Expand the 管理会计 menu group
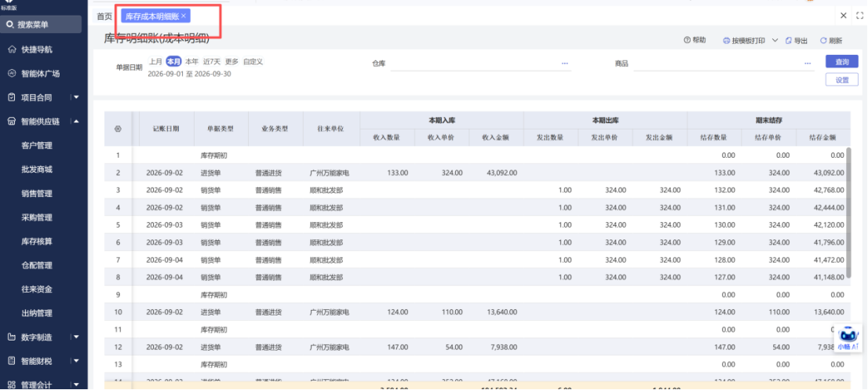Image resolution: width=868 pixels, height=390 pixels. point(76,385)
